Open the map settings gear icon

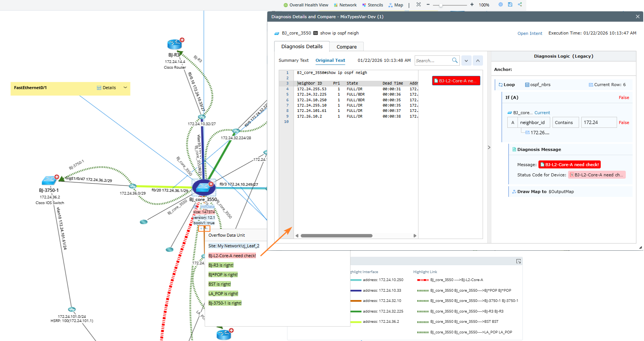(500, 5)
